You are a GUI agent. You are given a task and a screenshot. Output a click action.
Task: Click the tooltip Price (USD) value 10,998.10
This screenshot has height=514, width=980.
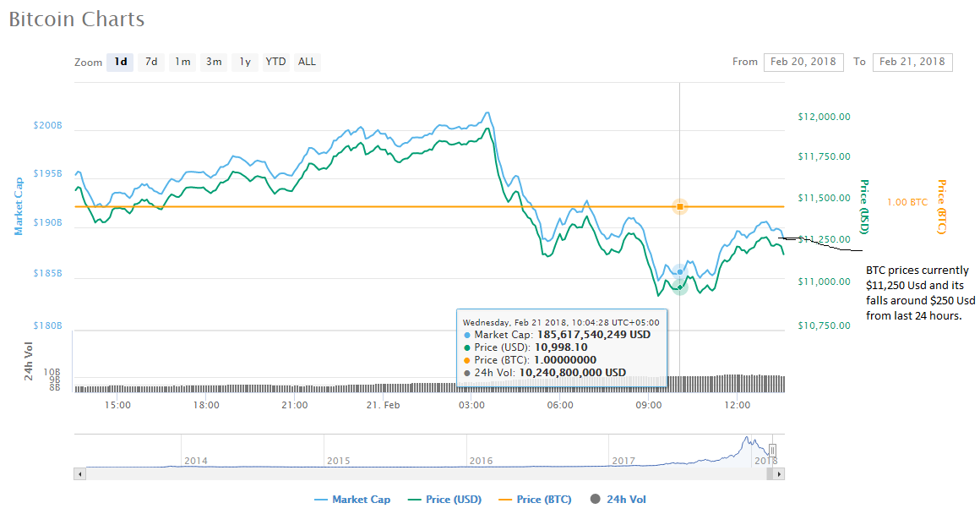561,347
